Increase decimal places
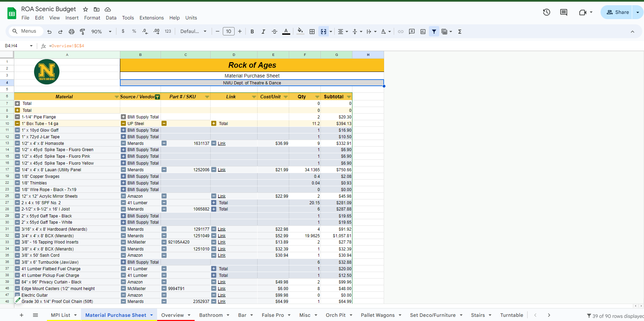The width and height of the screenshot is (644, 321). coord(156,31)
